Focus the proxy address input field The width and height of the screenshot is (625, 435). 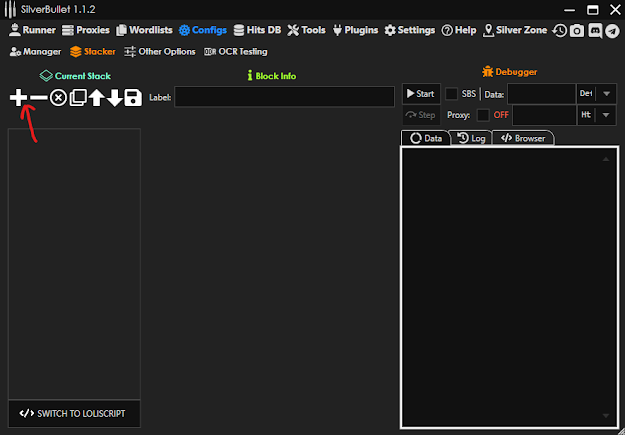click(544, 115)
